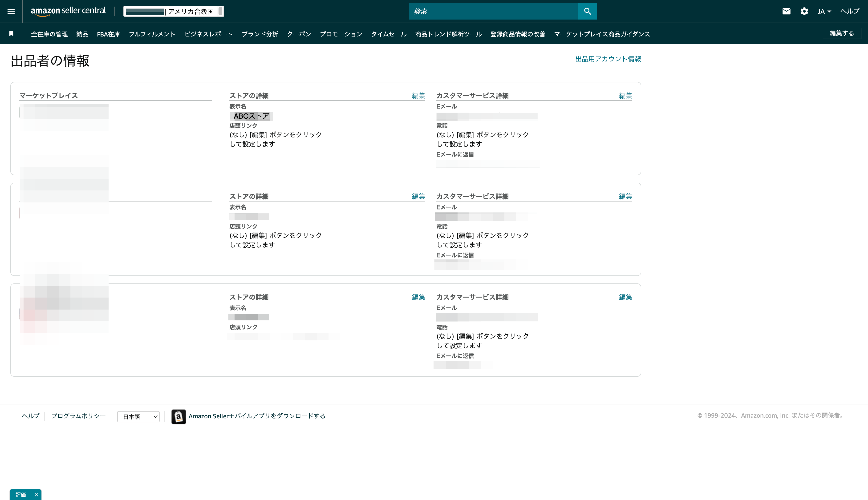Open the JA language dropdown
The width and height of the screenshot is (868, 500).
(824, 11)
